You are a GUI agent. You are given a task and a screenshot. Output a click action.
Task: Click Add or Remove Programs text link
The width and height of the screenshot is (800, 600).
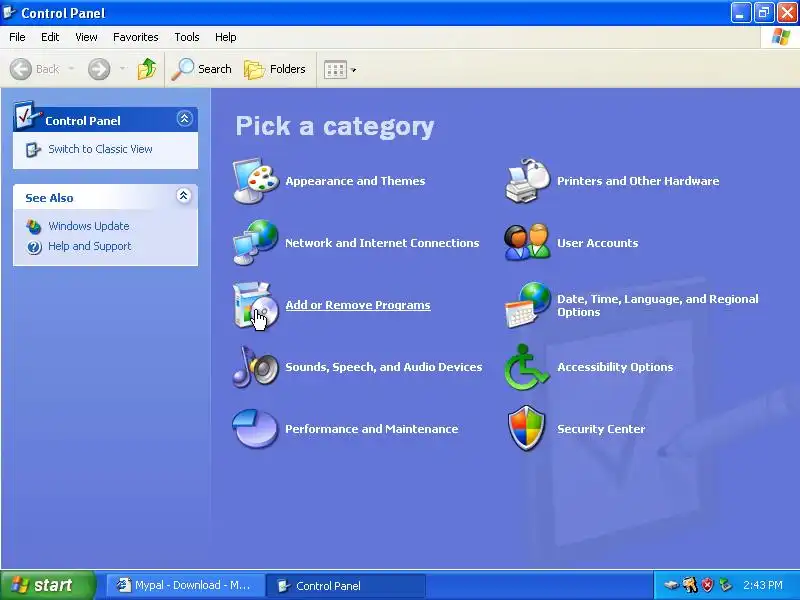click(x=358, y=305)
